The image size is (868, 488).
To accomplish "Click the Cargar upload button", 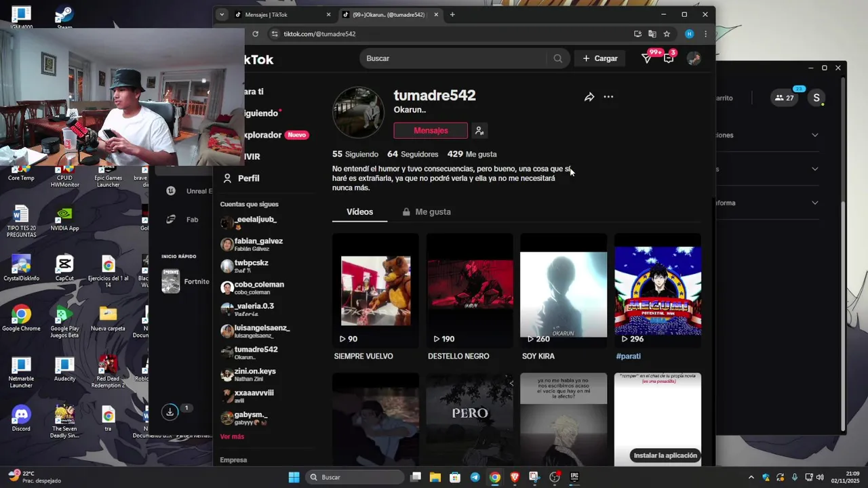I will [600, 59].
